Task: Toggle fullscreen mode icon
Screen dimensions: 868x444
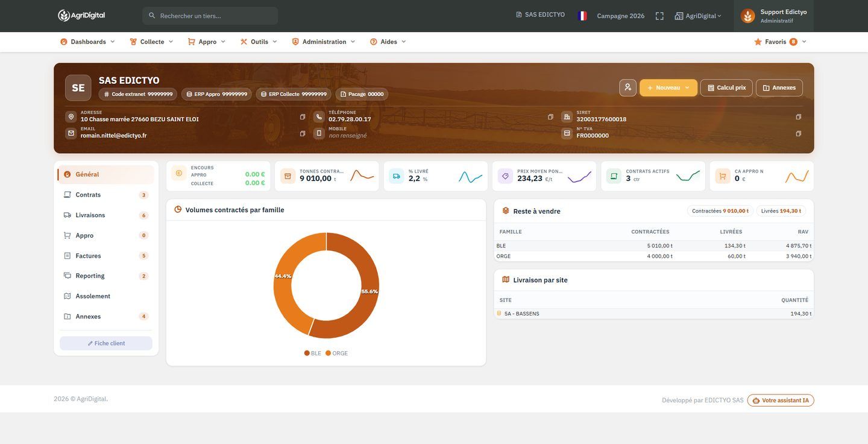Action: [x=659, y=16]
